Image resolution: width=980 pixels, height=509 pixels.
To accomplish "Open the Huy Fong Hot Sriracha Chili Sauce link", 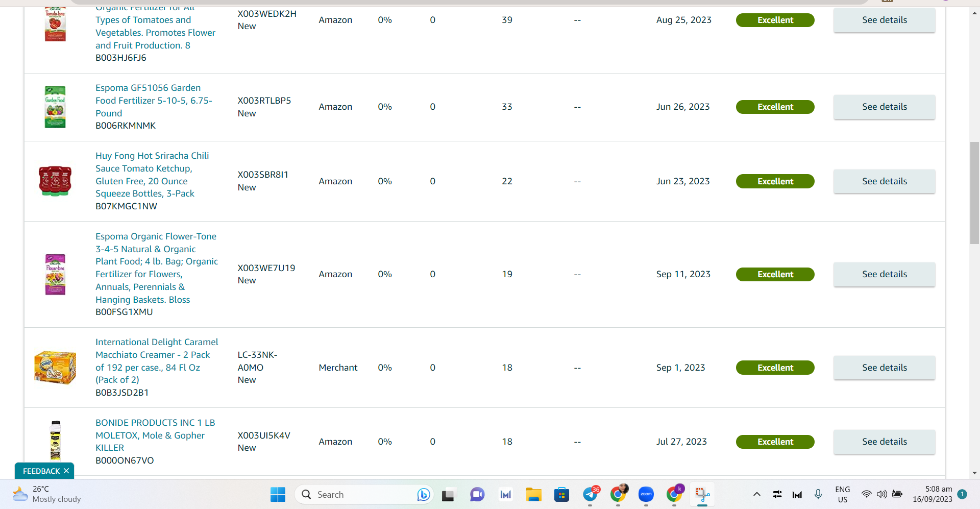I will click(x=152, y=175).
